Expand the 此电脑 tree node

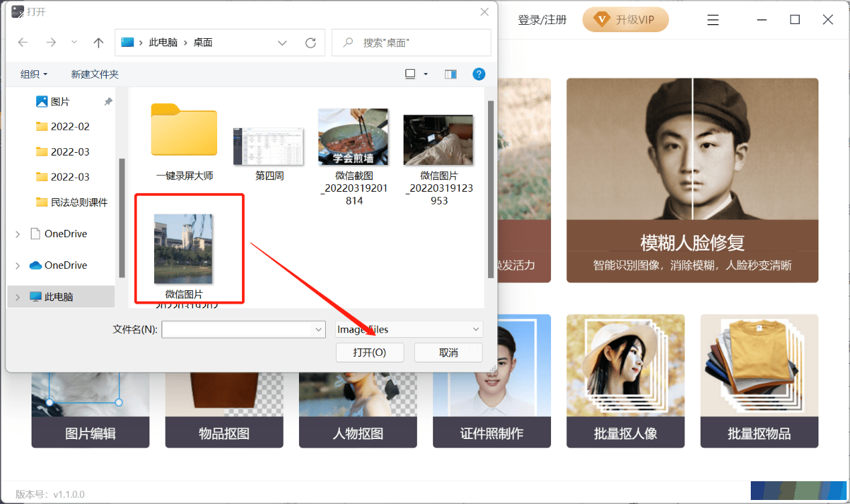click(x=17, y=297)
